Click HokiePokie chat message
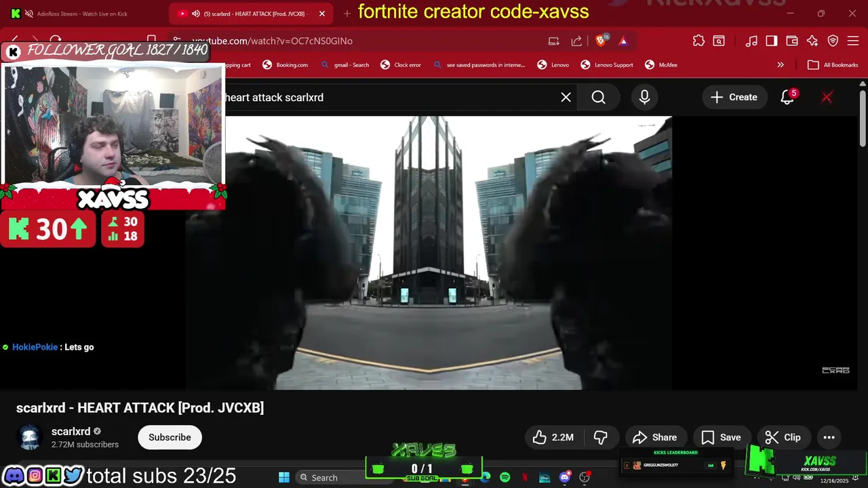Screen dimensions: 868x488 [x=47, y=347]
